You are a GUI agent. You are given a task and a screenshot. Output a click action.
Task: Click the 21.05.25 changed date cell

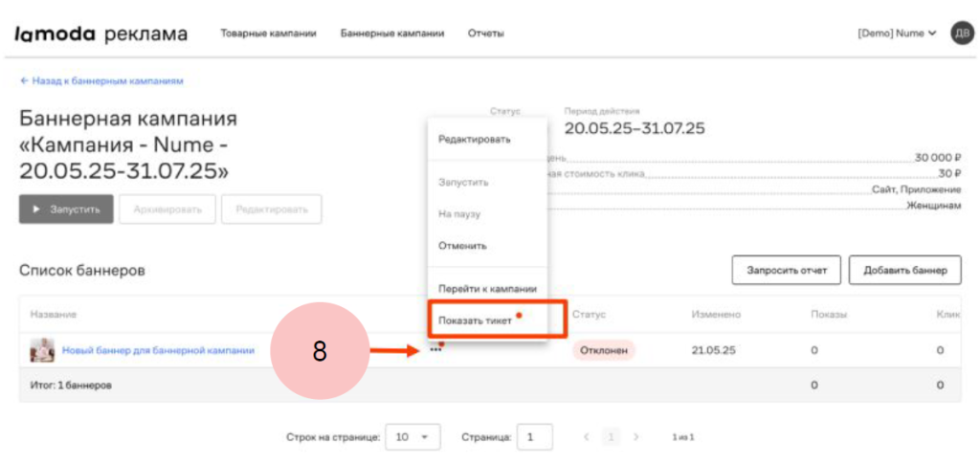click(714, 350)
